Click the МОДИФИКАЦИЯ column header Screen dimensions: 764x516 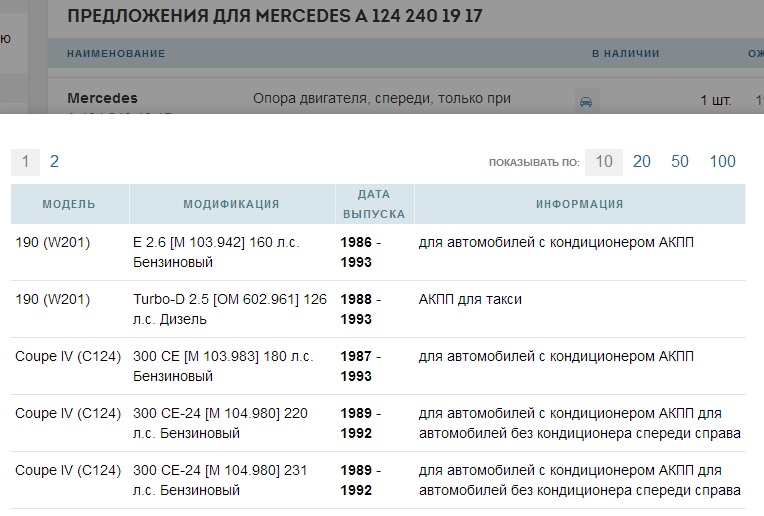point(231,204)
